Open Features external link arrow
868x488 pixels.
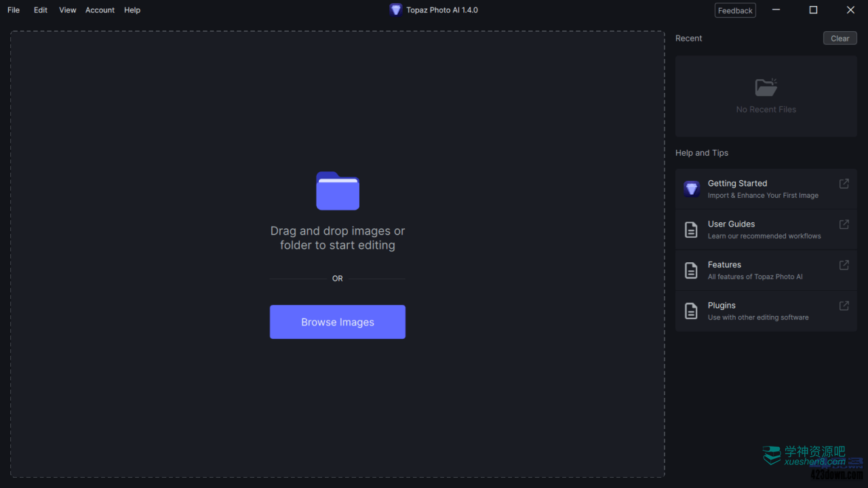(x=844, y=265)
